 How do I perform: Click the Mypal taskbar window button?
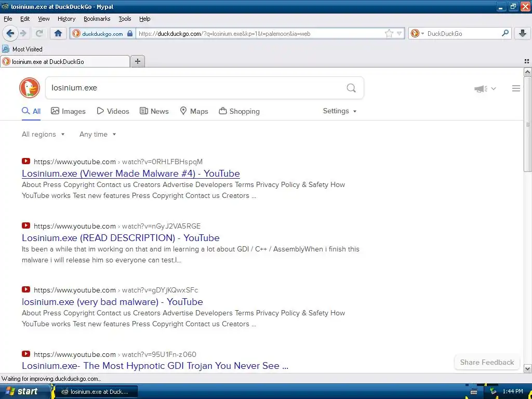[96, 392]
